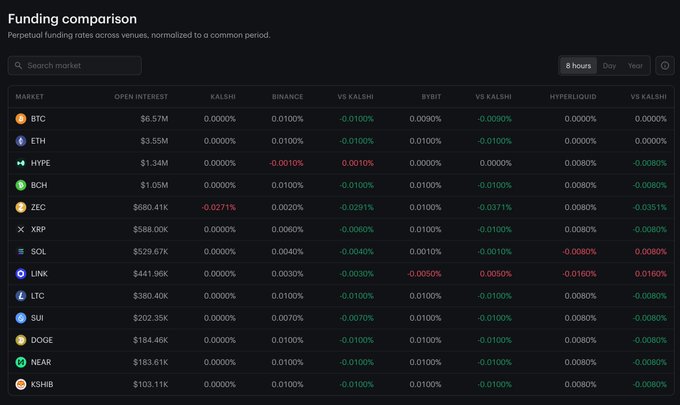Click the search magnifier icon
This screenshot has width=680, height=405.
18,65
